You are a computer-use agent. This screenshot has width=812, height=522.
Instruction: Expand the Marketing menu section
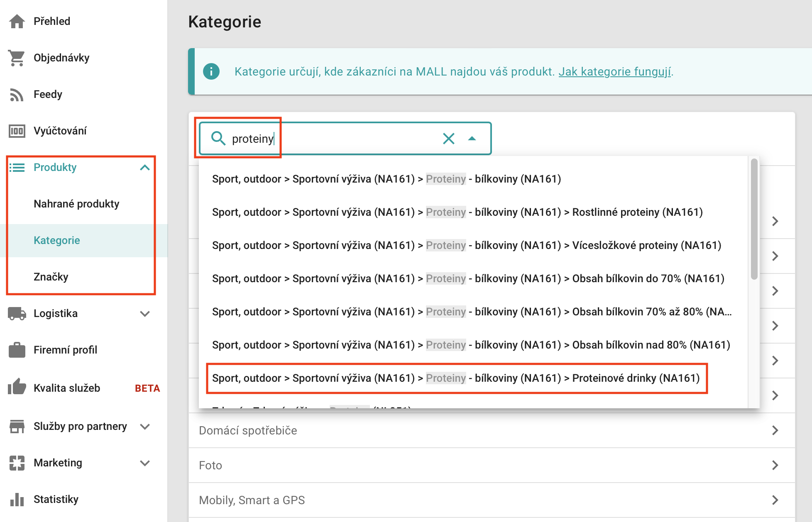(x=144, y=463)
